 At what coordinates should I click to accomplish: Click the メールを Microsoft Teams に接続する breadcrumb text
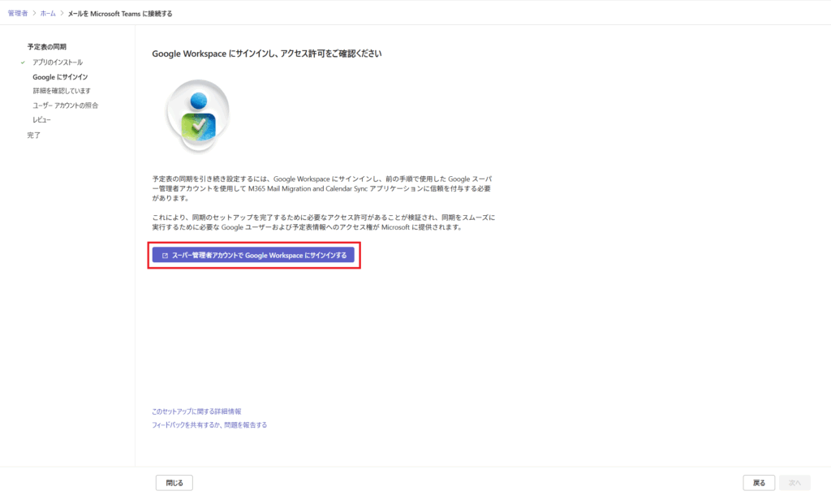click(120, 14)
